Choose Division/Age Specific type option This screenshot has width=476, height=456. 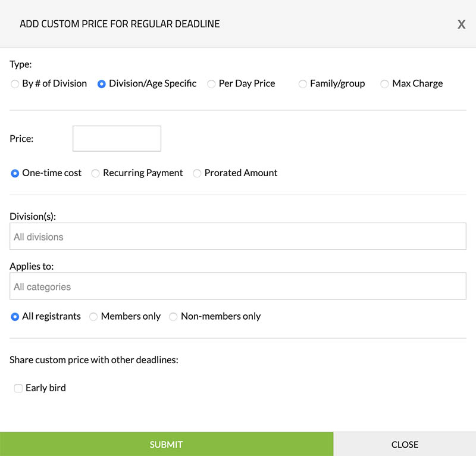click(x=102, y=84)
